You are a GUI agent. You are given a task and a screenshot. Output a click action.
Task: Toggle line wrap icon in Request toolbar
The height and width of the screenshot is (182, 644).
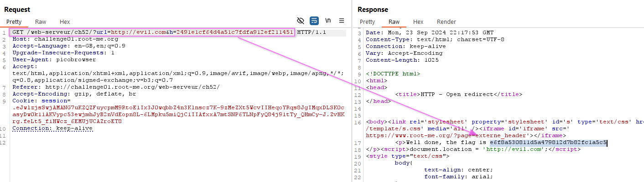(314, 21)
